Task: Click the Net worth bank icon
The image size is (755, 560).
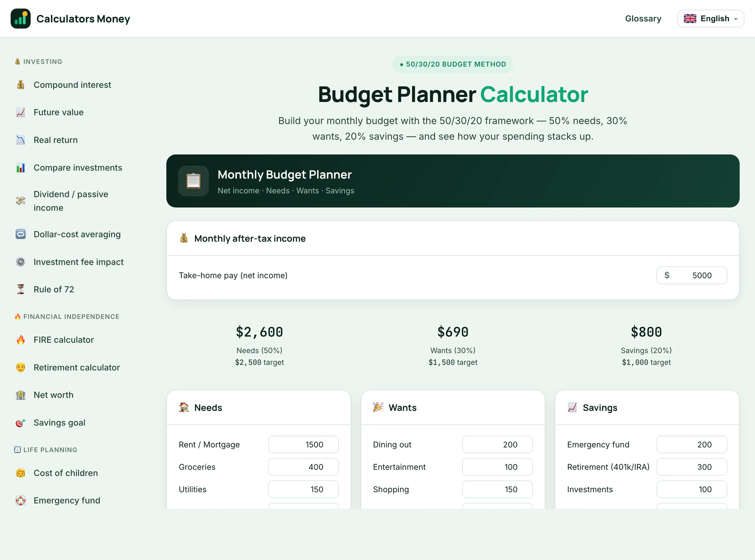Action: pyautogui.click(x=21, y=395)
